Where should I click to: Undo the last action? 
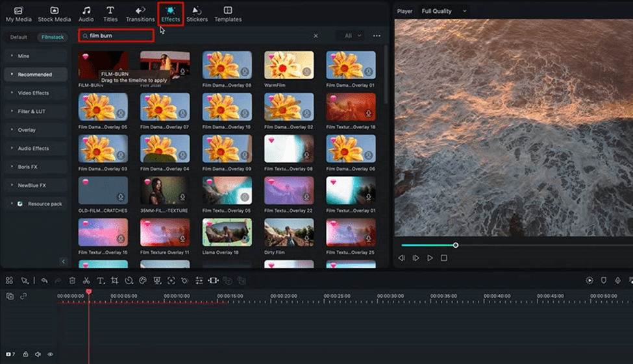click(44, 280)
